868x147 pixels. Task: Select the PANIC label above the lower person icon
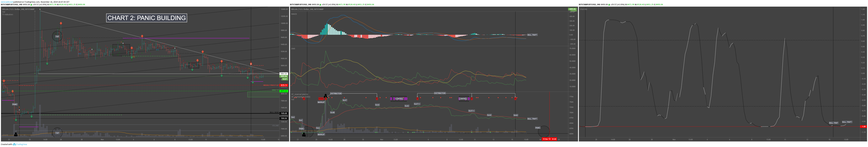(302, 129)
